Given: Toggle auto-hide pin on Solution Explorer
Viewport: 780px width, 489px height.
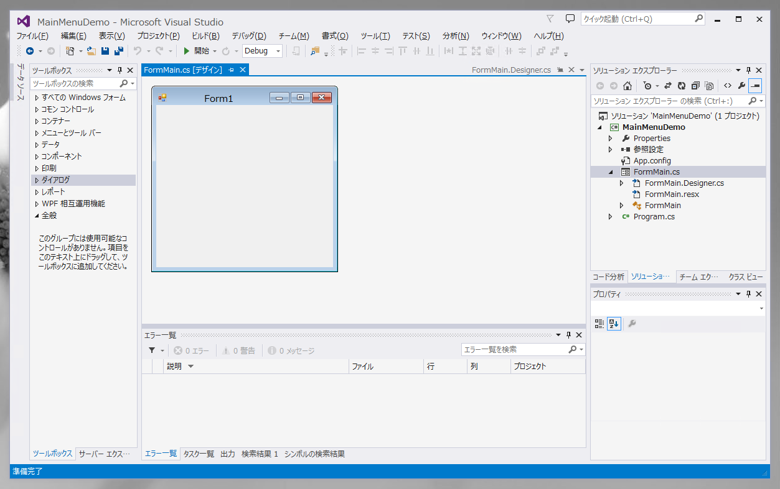Looking at the screenshot, I should 748,70.
